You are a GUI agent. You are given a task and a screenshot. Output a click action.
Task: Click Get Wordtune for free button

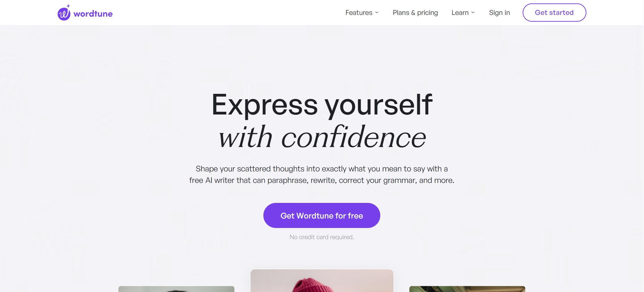(x=322, y=215)
